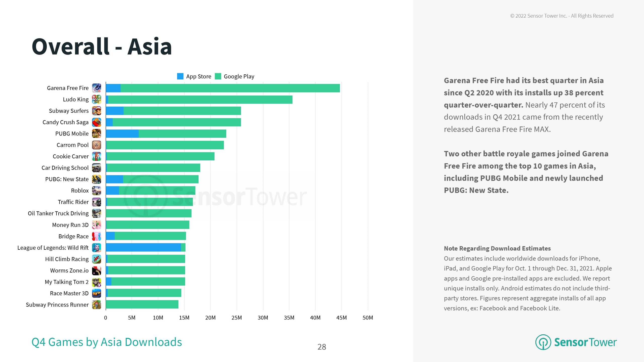Click the Sensor Tower logo

tap(576, 342)
